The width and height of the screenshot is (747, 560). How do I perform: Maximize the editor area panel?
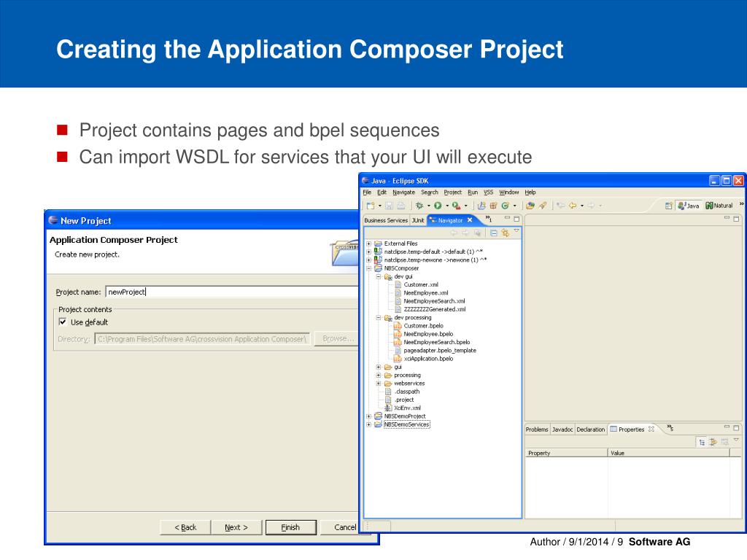(736, 219)
